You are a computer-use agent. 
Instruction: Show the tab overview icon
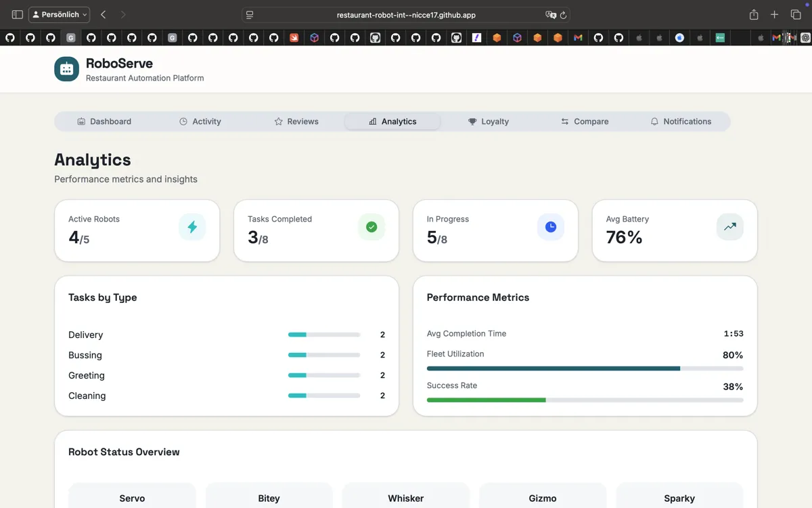(x=796, y=14)
